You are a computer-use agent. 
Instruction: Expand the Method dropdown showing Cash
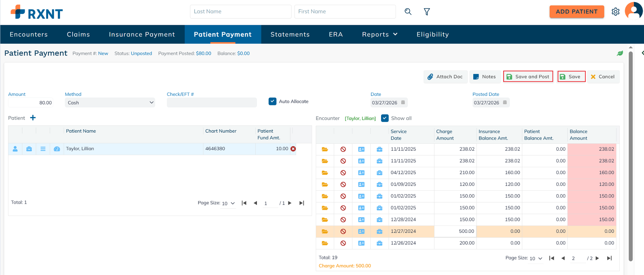click(x=110, y=103)
